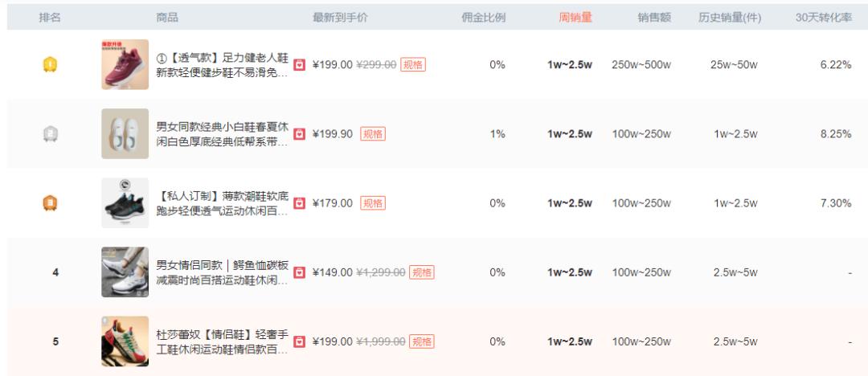
Task: Sort by 周销量 column header
Action: 575,18
